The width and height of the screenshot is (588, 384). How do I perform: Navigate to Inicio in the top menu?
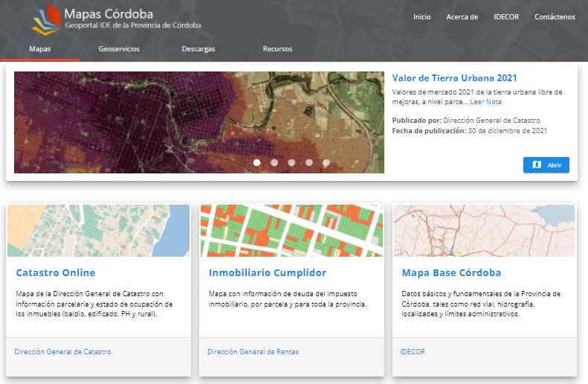tap(422, 17)
